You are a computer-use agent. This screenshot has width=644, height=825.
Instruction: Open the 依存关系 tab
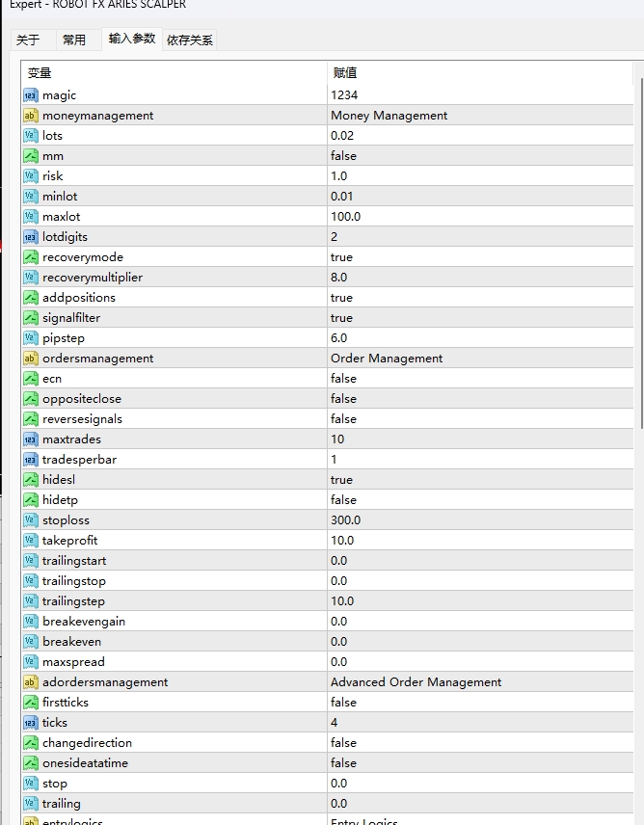click(190, 40)
